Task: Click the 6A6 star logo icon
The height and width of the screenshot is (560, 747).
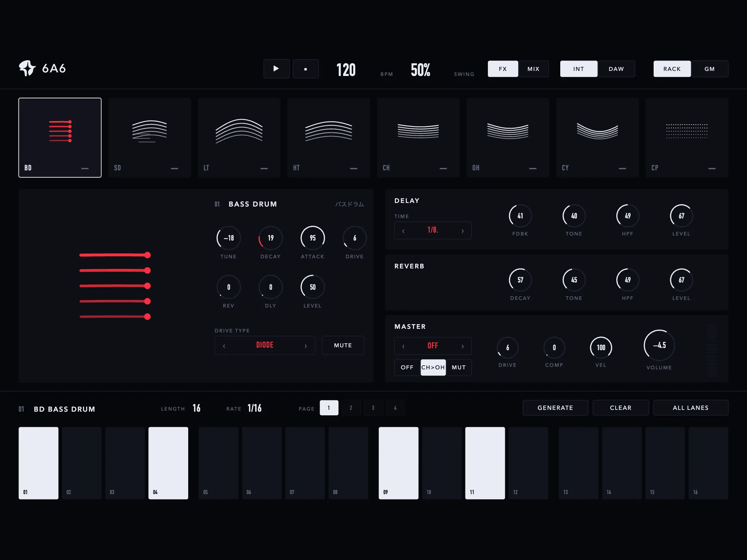Action: coord(27,68)
